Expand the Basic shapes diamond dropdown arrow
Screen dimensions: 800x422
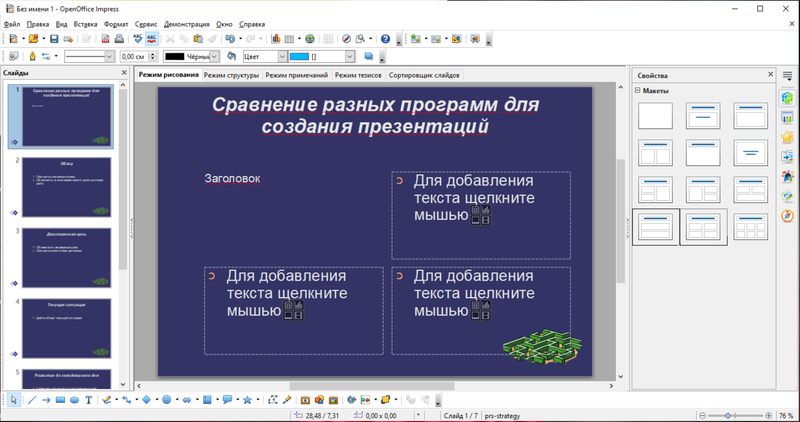[x=157, y=400]
